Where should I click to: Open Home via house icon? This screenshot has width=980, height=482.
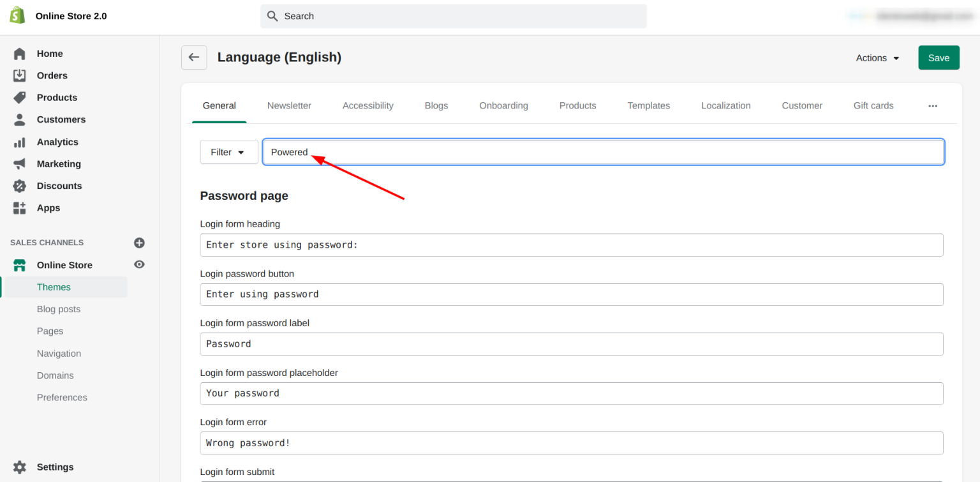20,54
